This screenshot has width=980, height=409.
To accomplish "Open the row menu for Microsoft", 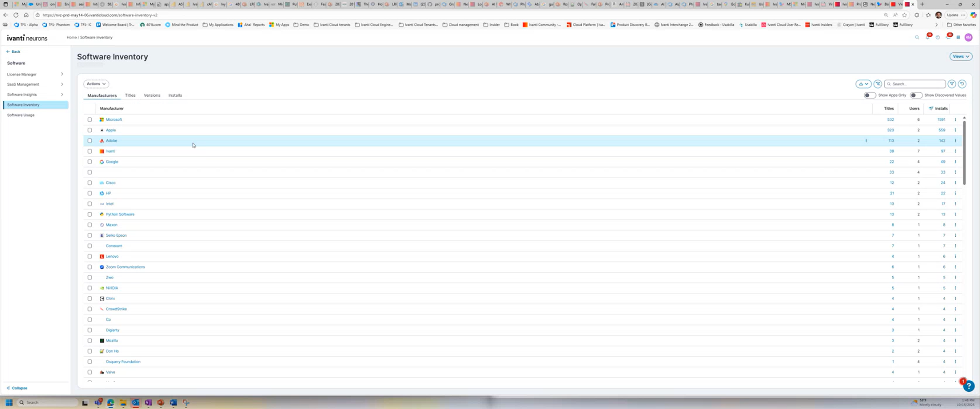I will [955, 120].
